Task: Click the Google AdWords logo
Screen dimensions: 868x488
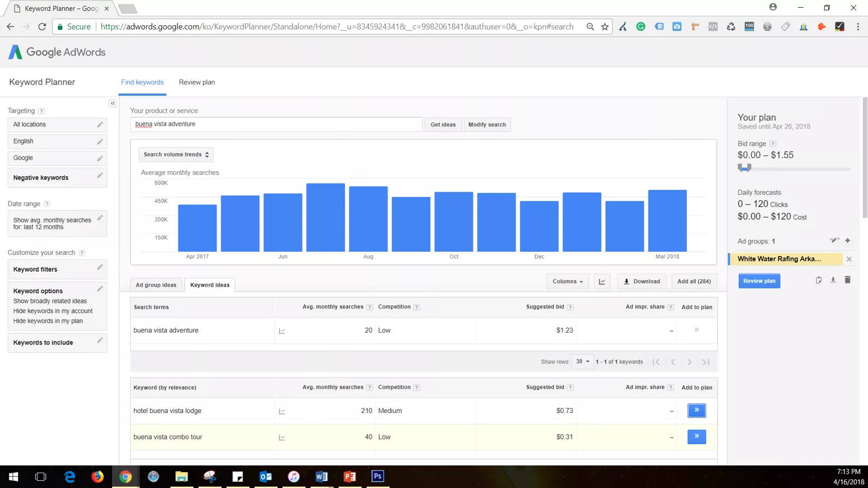Action: 57,52
